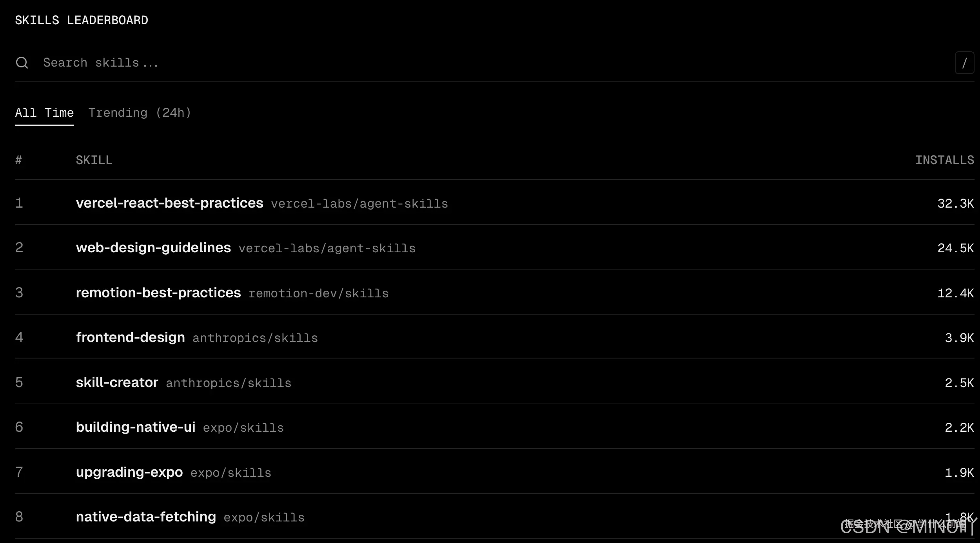Image resolution: width=980 pixels, height=543 pixels.
Task: Open the upgrading-expo skill
Action: tap(129, 472)
